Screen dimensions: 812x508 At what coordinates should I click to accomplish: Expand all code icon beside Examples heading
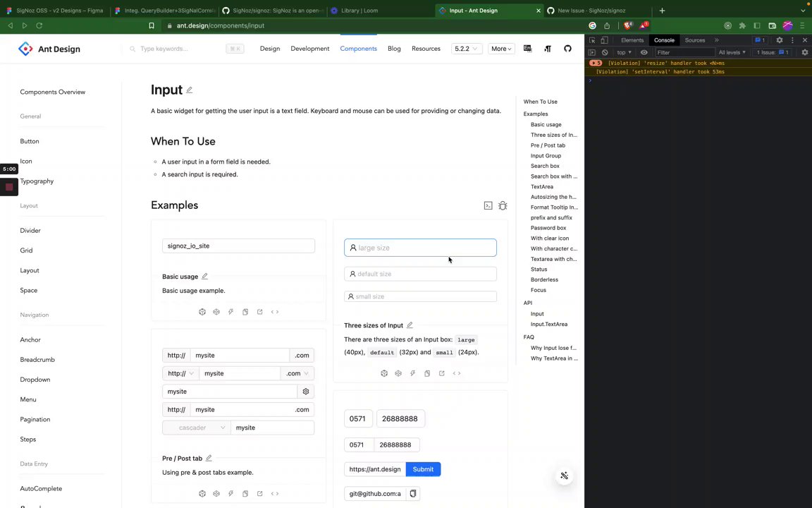[488, 206]
